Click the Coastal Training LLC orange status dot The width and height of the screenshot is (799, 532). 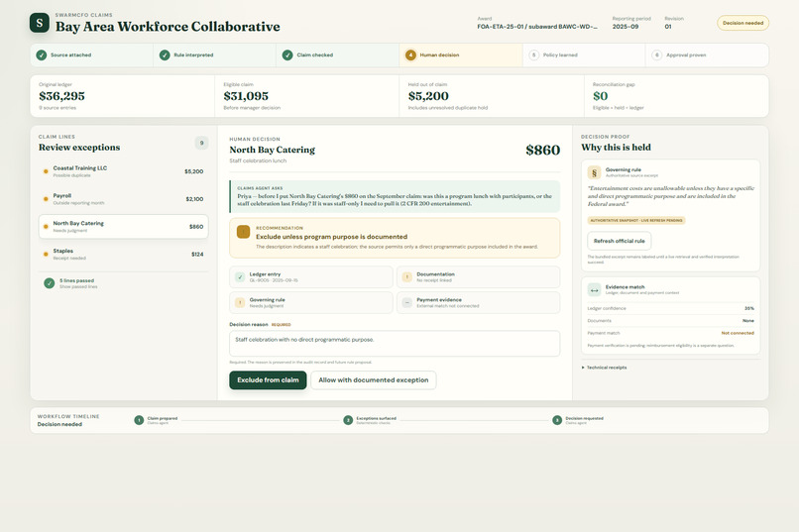pos(46,171)
